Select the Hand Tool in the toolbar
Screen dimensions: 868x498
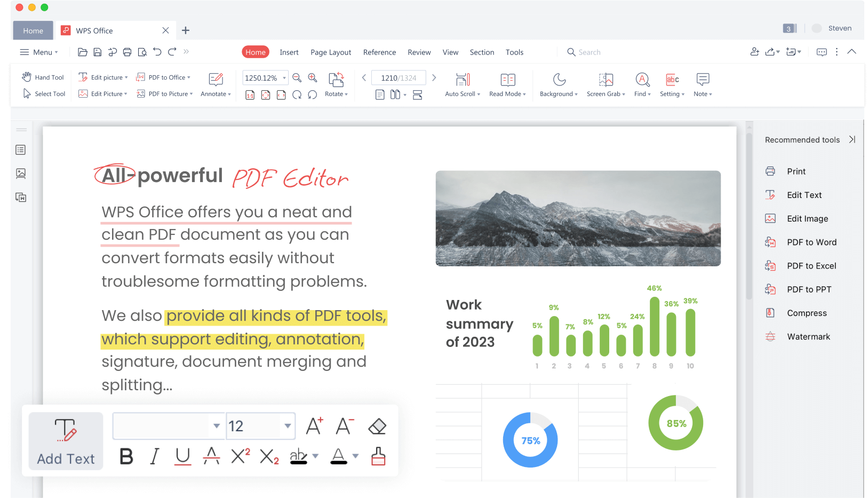(43, 77)
